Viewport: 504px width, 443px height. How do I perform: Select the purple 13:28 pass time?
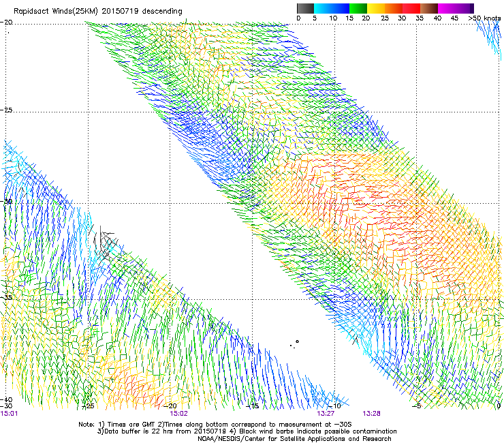[x=372, y=414]
